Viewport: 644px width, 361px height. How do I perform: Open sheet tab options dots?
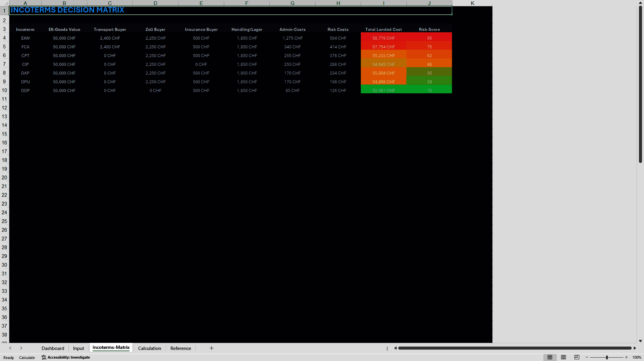[387, 348]
